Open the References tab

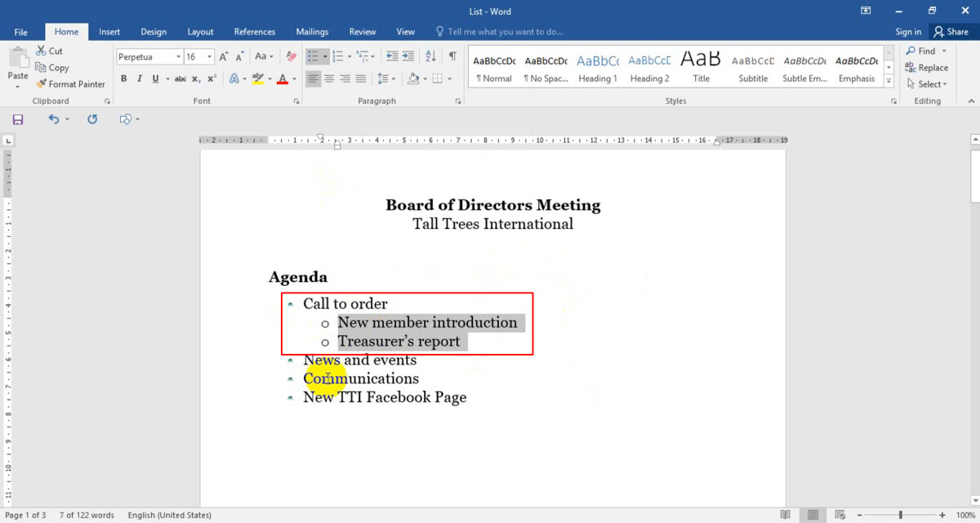click(x=254, y=32)
